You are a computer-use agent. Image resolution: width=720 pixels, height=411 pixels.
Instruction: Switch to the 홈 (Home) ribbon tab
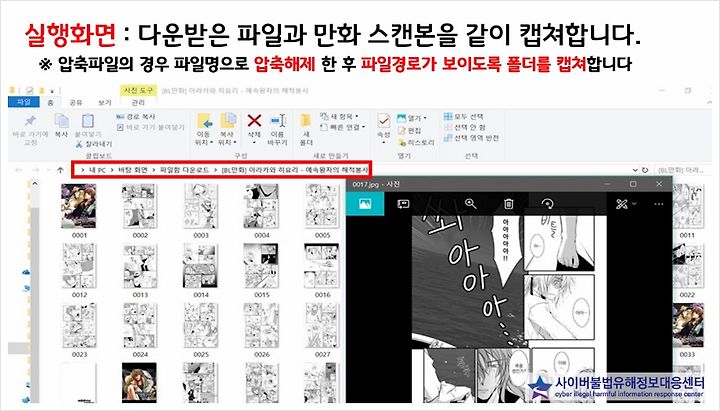point(51,102)
